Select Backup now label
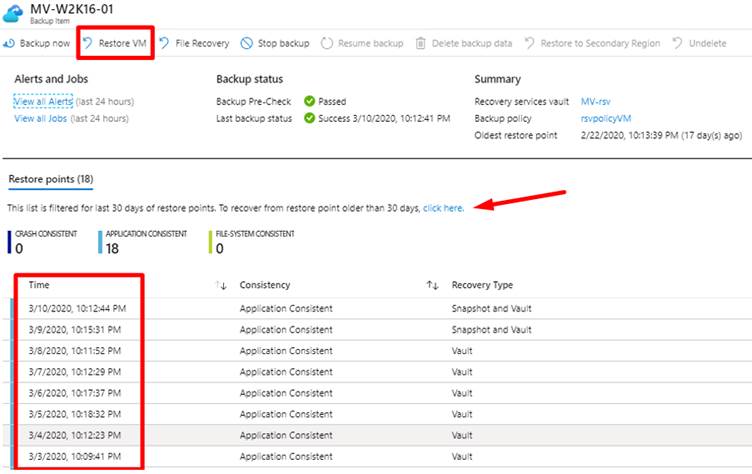This screenshot has height=474, width=752. pos(45,43)
